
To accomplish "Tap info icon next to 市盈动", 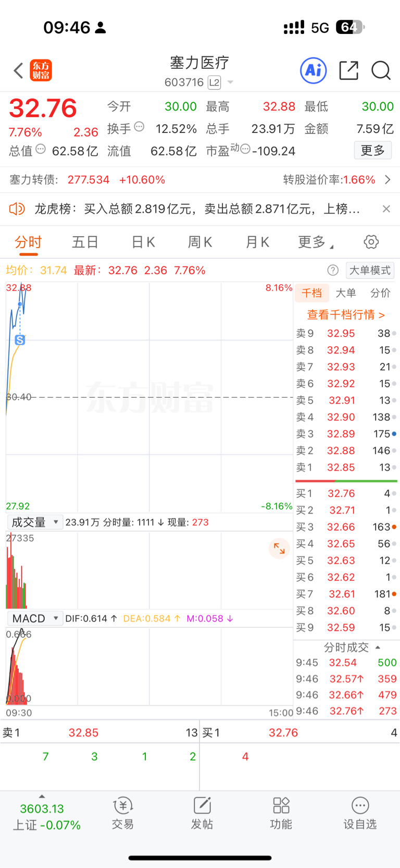I will [x=245, y=149].
